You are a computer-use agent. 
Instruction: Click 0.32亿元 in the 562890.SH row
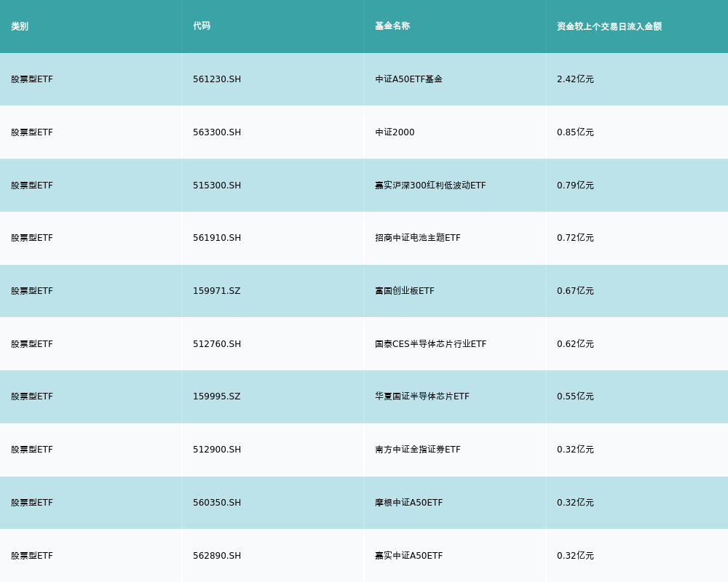tap(575, 556)
